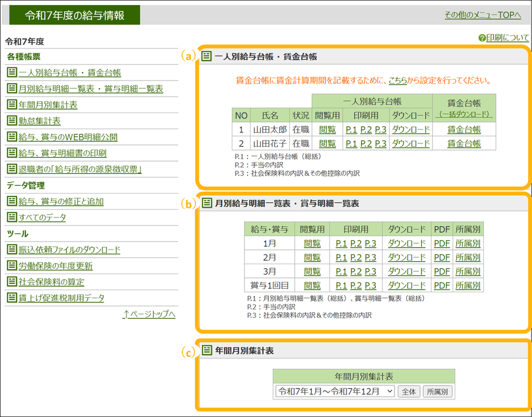
Task: Click the icon next to 振込依頼ファイルのダウンロード
Action: coord(12,250)
